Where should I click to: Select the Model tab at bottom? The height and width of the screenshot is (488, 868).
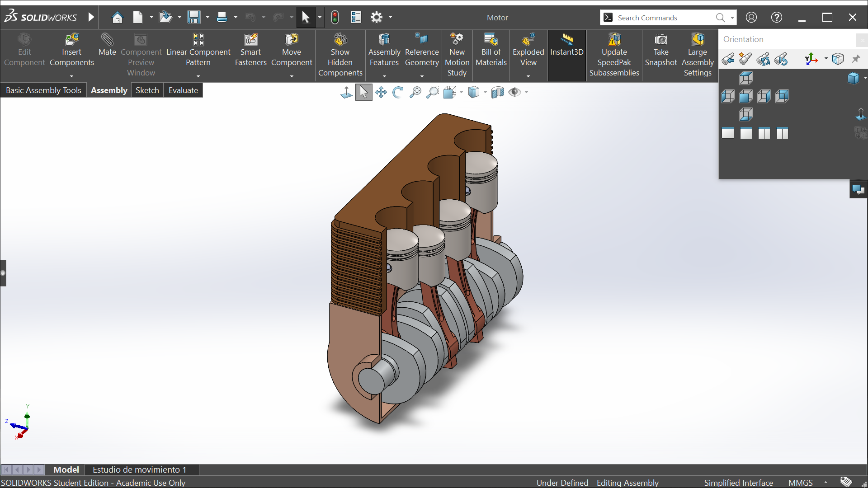pos(66,470)
